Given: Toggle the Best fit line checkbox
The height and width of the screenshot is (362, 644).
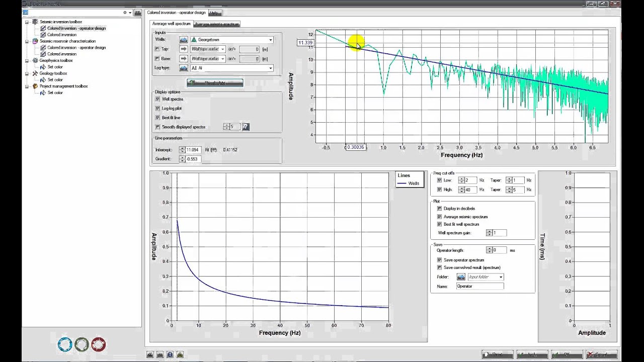Looking at the screenshot, I should point(157,118).
